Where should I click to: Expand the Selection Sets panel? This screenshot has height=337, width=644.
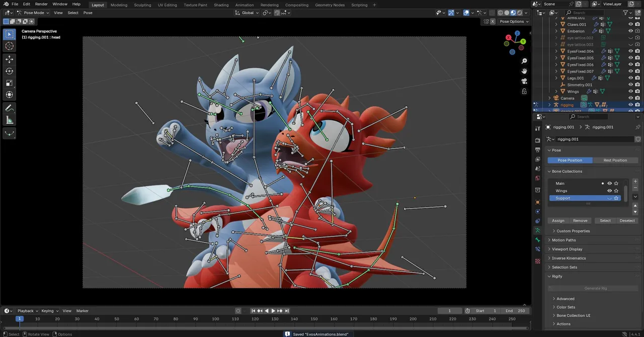(565, 267)
